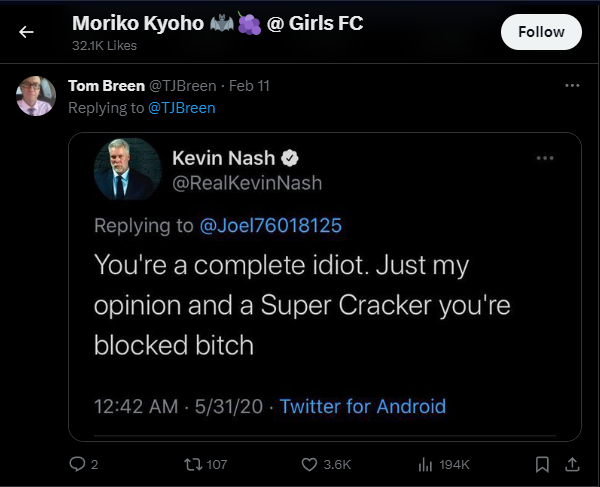Viewport: 600px width, 487px height.
Task: Click the Tom Breen display name
Action: (x=106, y=86)
